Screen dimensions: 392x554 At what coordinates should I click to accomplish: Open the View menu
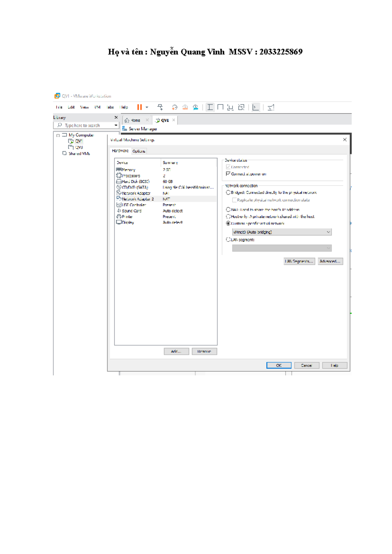click(84, 107)
